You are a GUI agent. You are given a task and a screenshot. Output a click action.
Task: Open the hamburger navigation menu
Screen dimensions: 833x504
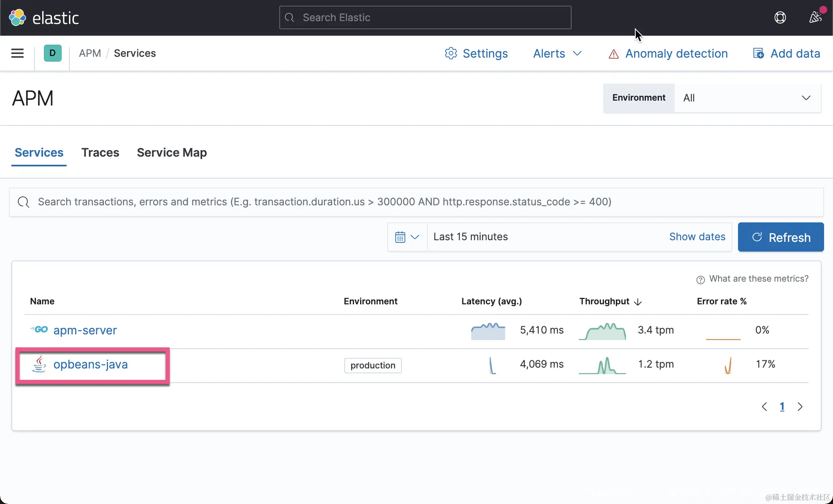[x=17, y=53]
